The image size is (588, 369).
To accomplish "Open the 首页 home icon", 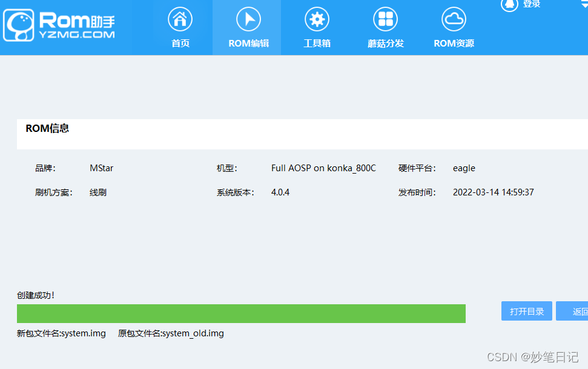I will click(x=180, y=19).
